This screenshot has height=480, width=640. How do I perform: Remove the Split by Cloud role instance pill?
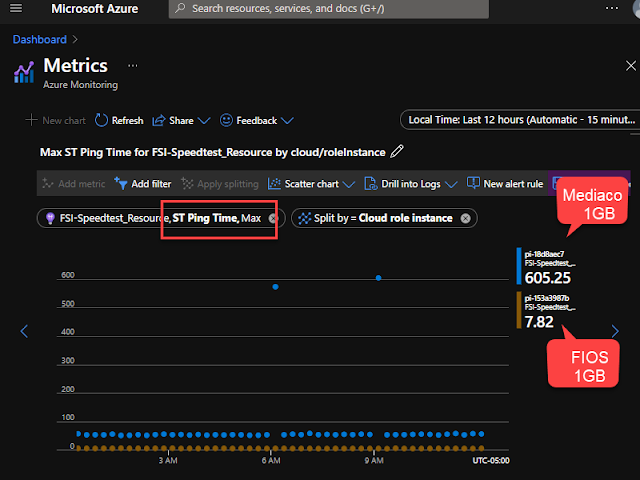(465, 218)
